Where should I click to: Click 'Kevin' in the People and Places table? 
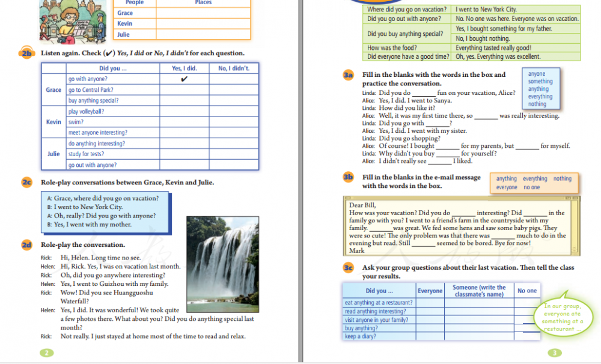124,23
